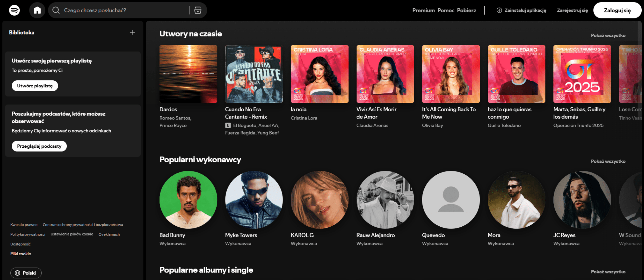Click the Spotify logo icon

tap(14, 10)
